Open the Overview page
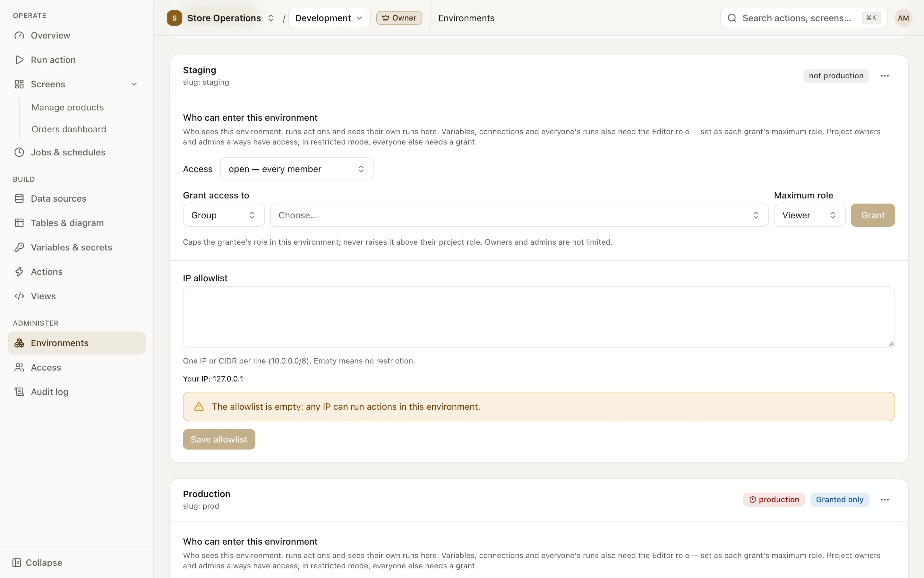This screenshot has width=924, height=578. coord(76,36)
